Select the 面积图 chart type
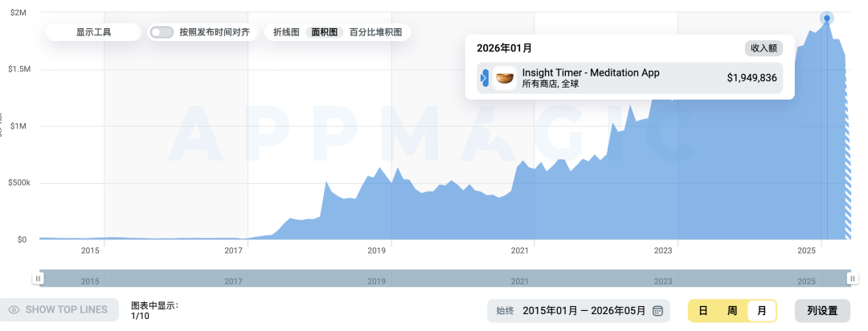868x331 pixels. [x=325, y=32]
